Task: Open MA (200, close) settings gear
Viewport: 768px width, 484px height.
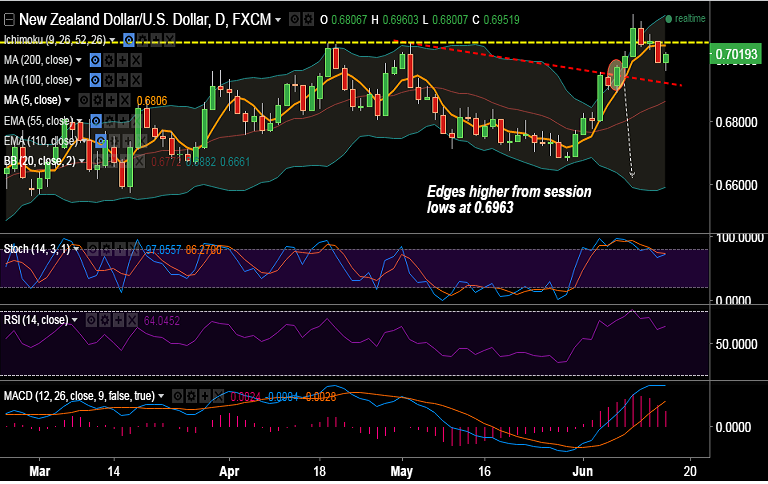Action: pos(109,60)
